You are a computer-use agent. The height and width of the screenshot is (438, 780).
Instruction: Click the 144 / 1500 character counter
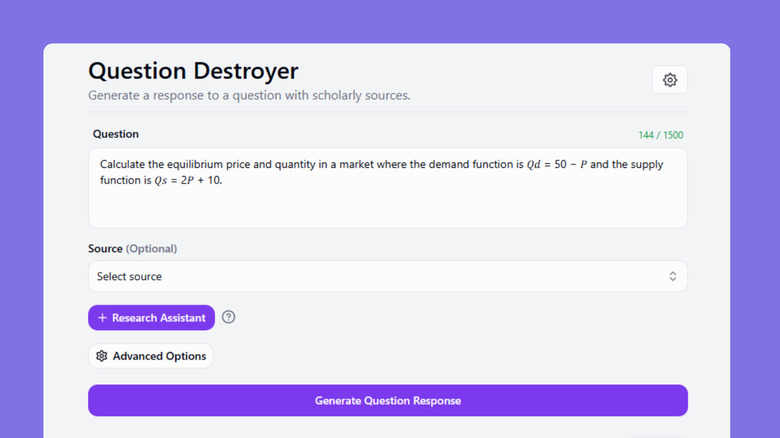coord(660,135)
